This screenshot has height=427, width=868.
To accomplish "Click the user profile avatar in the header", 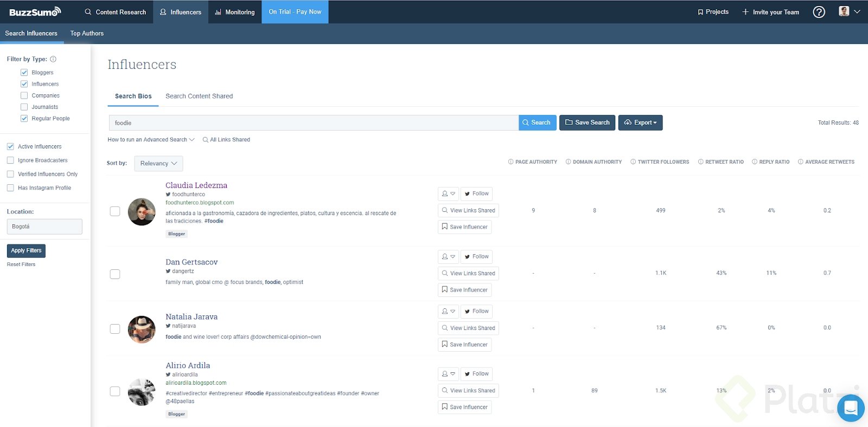I will [x=844, y=11].
